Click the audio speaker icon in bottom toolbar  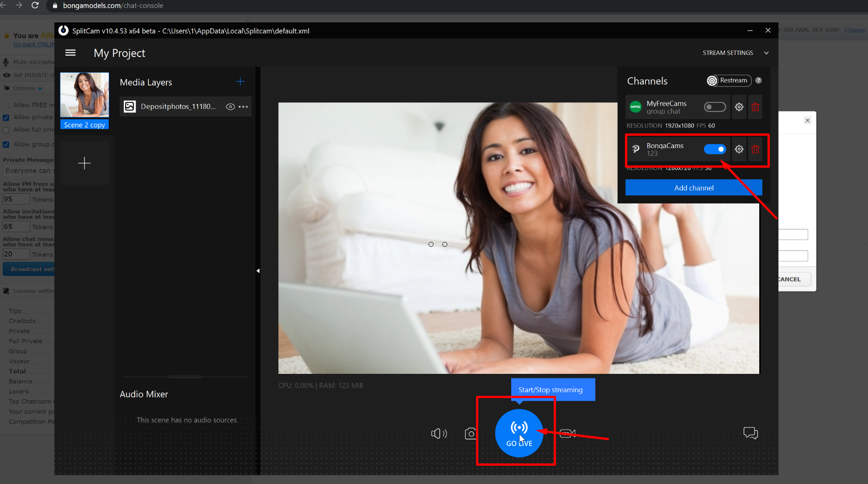[439, 433]
